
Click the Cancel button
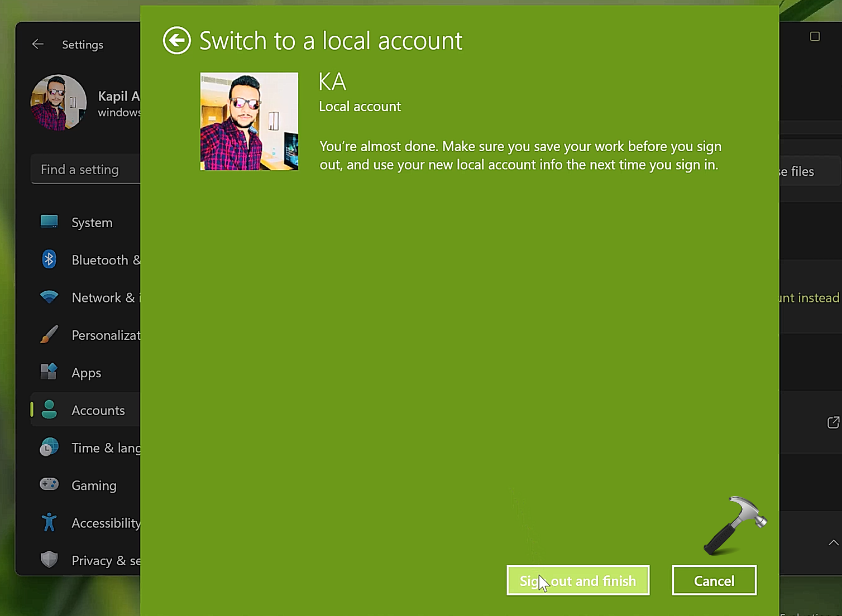714,581
